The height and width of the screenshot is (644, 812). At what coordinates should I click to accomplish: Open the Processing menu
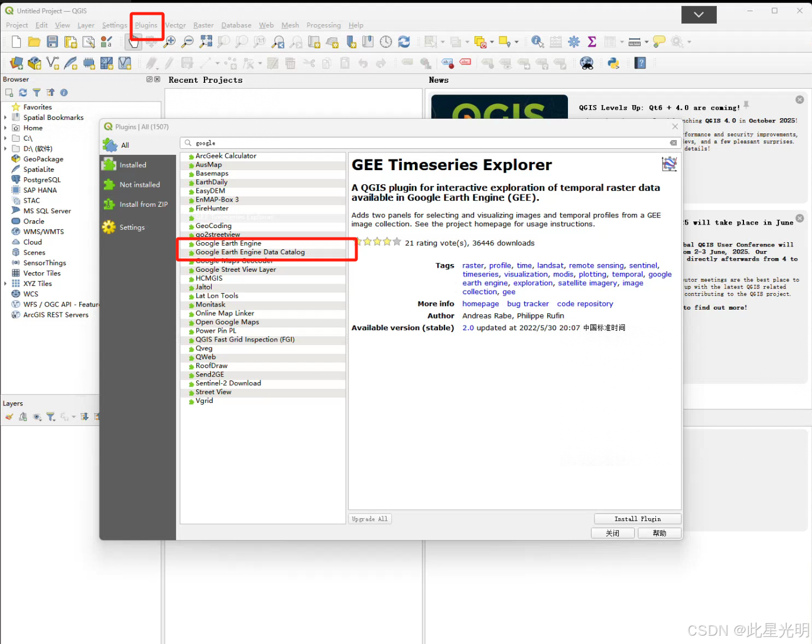pos(323,25)
